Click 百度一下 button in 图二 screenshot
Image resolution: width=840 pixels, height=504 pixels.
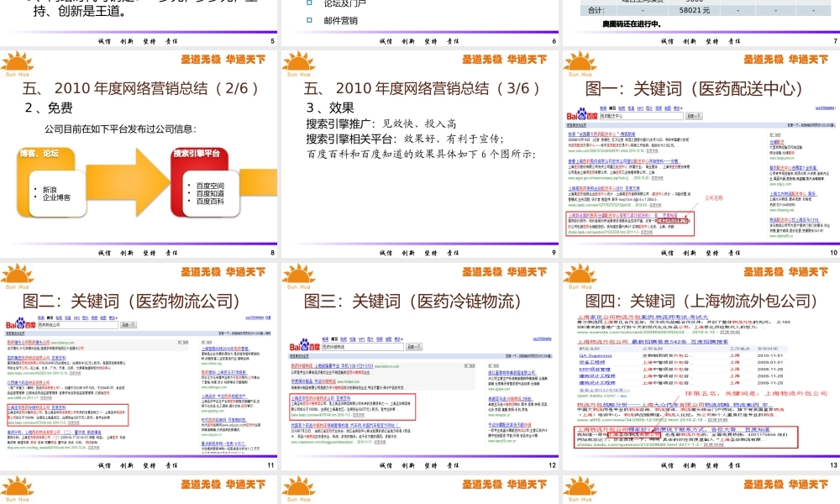click(x=129, y=324)
